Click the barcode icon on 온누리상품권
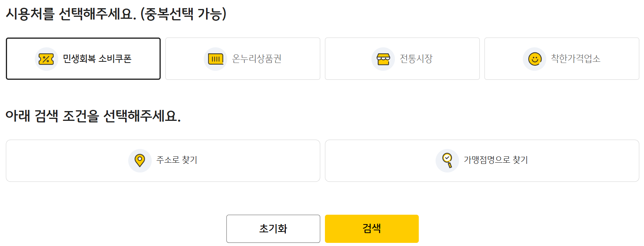Viewport: 644px width, 246px height. pyautogui.click(x=215, y=59)
